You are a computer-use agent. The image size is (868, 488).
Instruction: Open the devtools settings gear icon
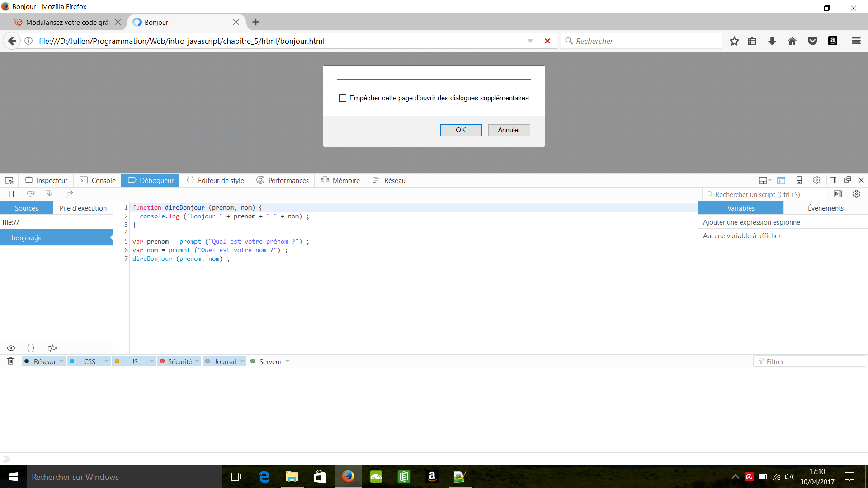(816, 180)
